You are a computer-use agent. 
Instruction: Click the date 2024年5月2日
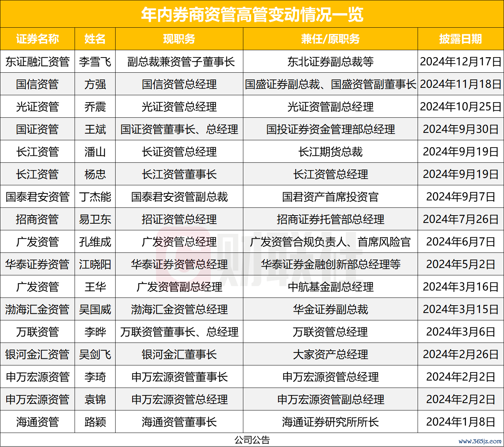460,264
